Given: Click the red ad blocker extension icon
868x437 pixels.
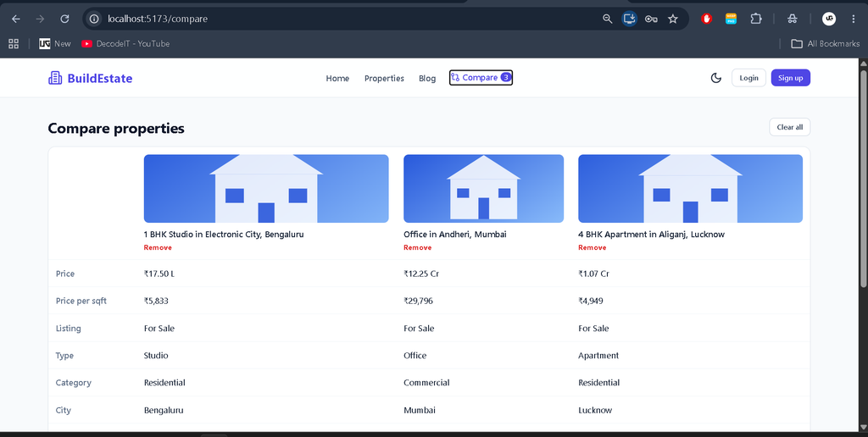Looking at the screenshot, I should 706,19.
